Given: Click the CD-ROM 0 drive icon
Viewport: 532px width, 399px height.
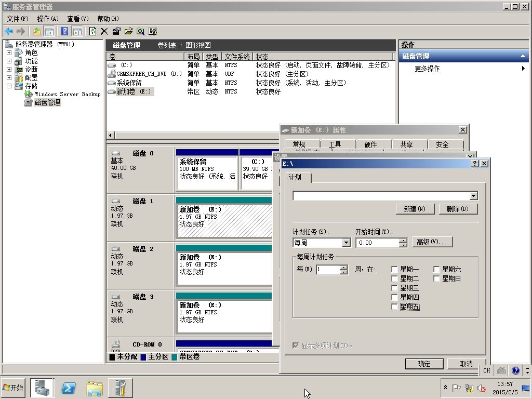Looking at the screenshot, I should [x=116, y=344].
